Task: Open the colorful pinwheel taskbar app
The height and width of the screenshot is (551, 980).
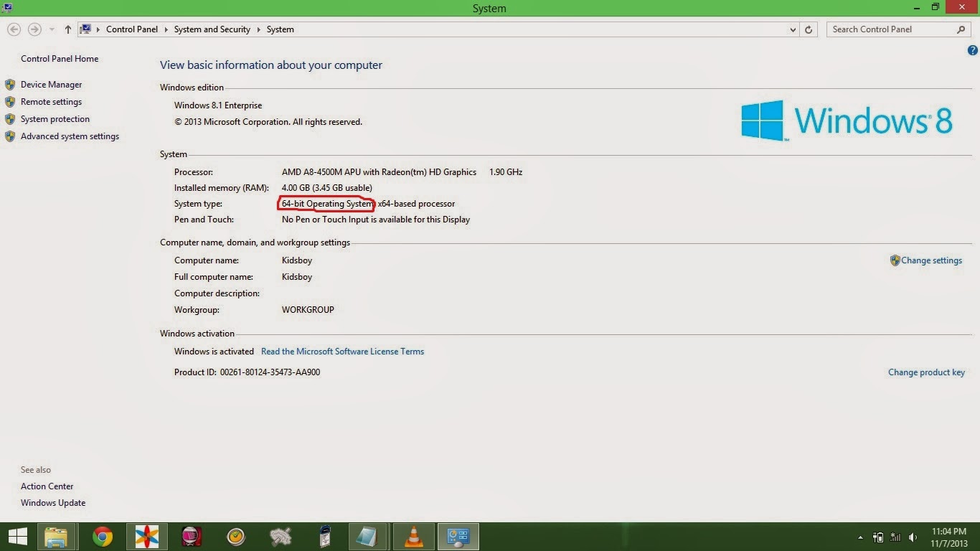Action: (x=147, y=537)
